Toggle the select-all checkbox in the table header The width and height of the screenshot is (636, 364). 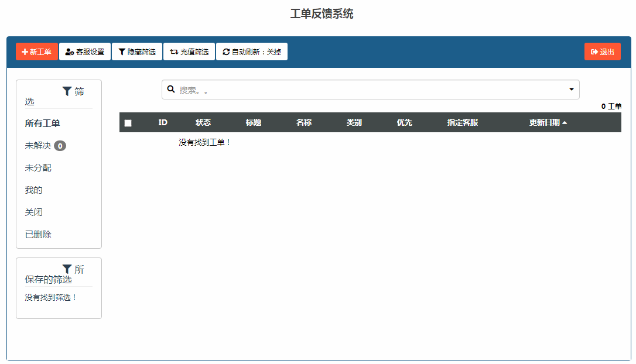128,122
